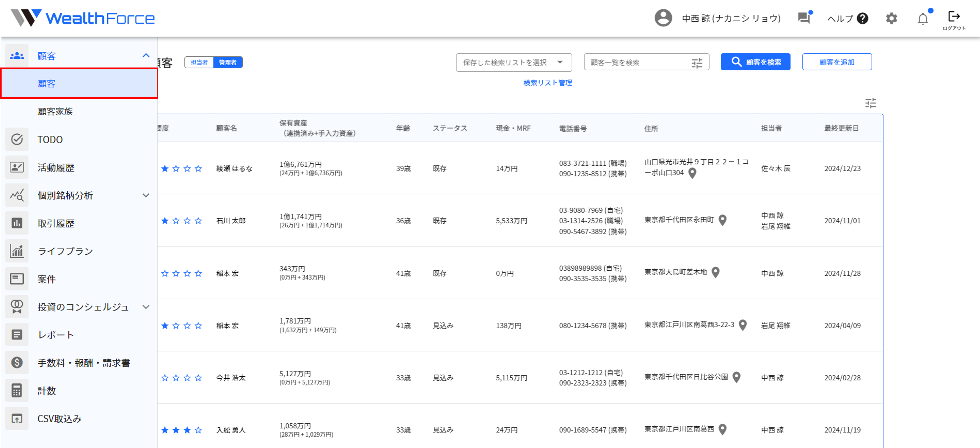Expand 個別銘柄分析 menu chevron
The width and height of the screenshot is (980, 448).
tap(146, 195)
